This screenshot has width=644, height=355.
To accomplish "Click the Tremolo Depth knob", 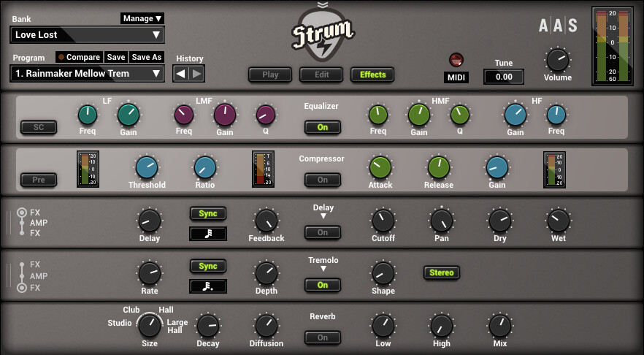I will [x=266, y=273].
